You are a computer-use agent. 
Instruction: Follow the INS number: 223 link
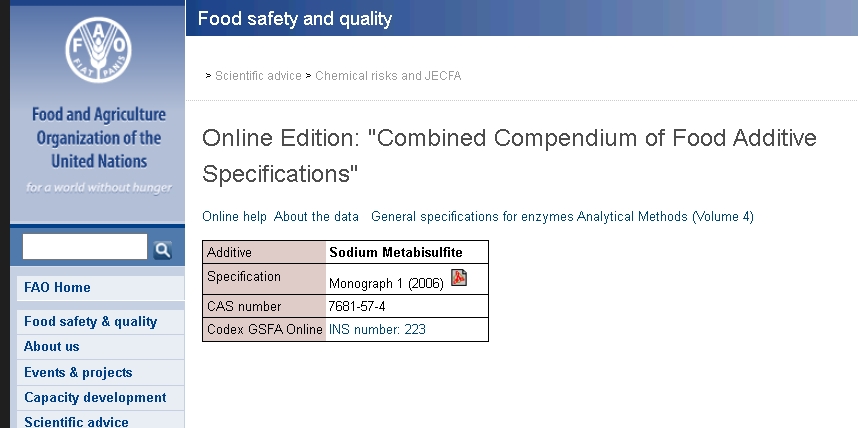click(377, 329)
